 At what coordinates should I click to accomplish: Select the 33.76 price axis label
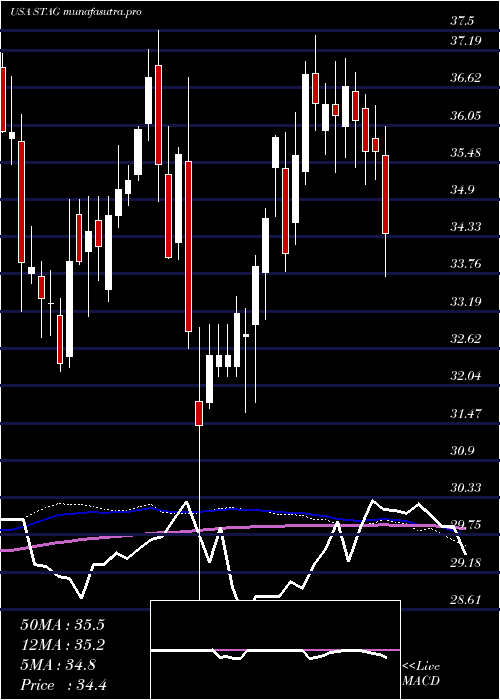(466, 264)
